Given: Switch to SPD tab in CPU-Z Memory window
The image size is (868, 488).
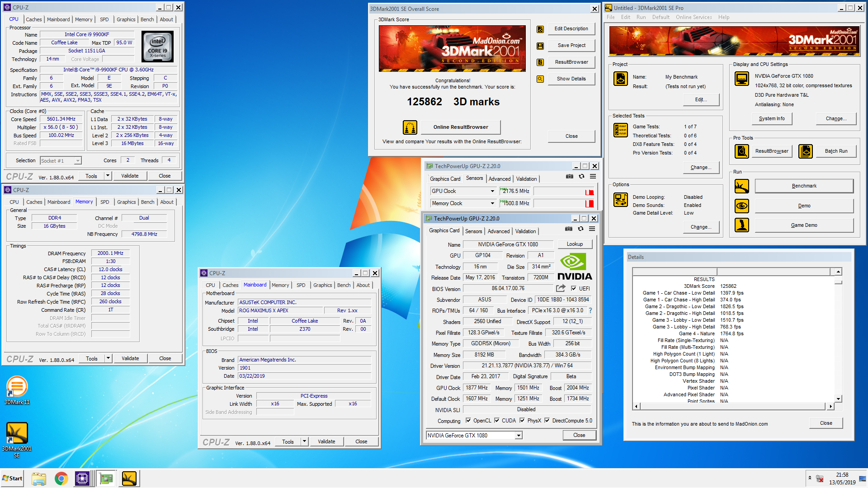Looking at the screenshot, I should [105, 202].
